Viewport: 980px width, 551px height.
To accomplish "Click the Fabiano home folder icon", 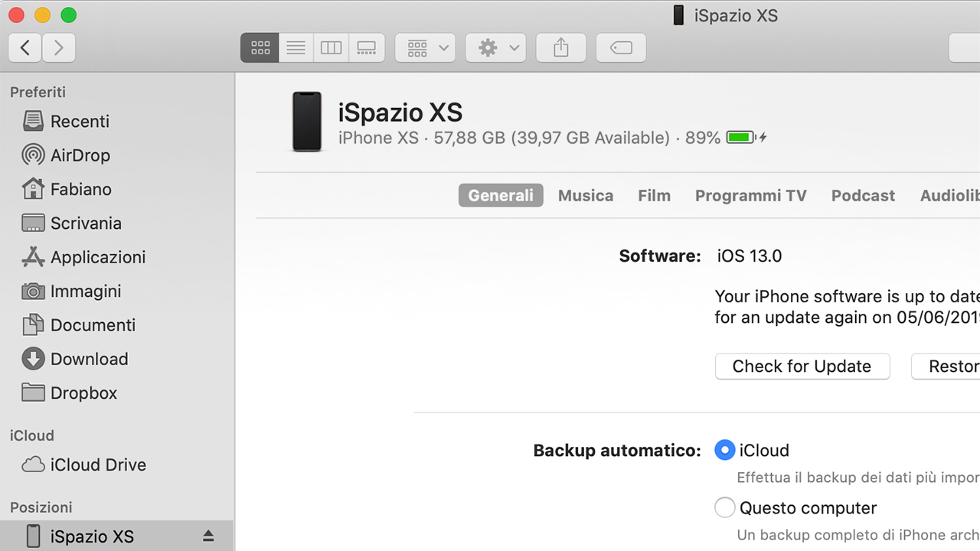I will click(33, 189).
